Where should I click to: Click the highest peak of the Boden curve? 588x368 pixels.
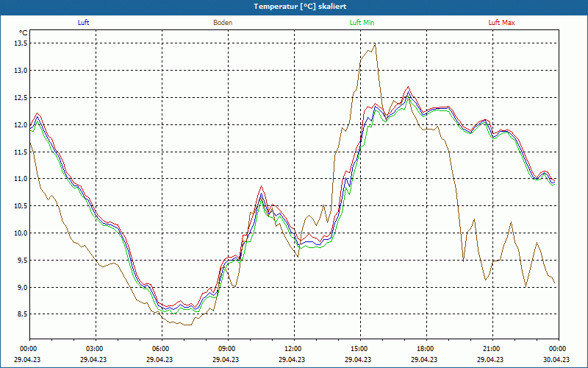[x=375, y=43]
